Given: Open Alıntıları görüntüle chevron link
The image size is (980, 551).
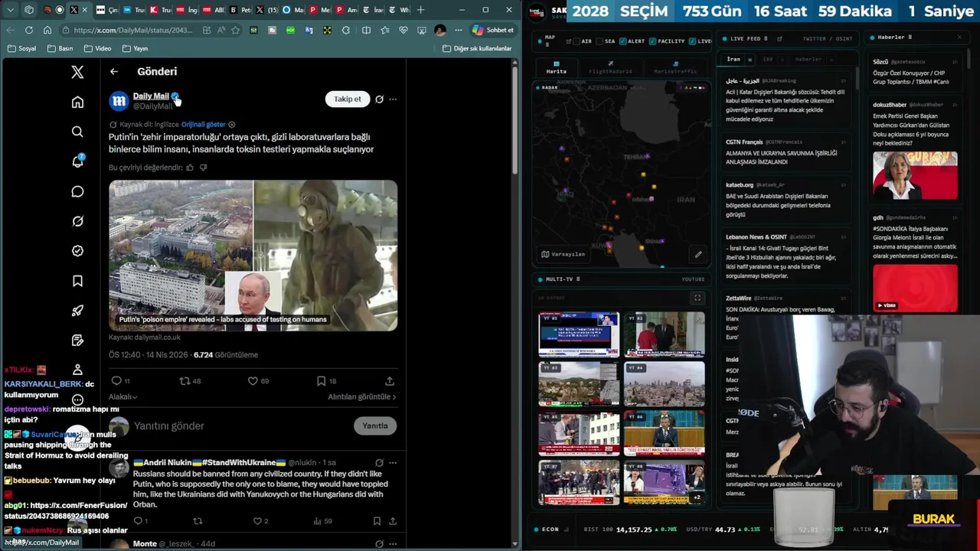Looking at the screenshot, I should [362, 396].
